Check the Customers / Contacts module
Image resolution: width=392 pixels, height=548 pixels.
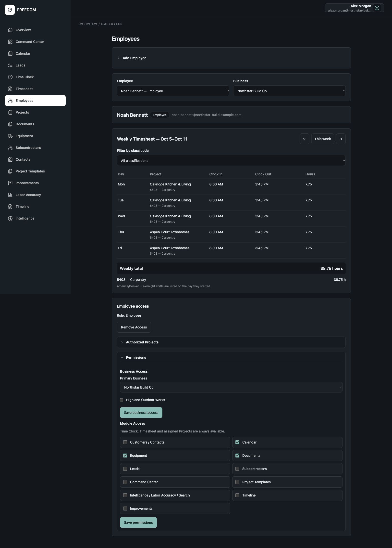[x=125, y=442]
